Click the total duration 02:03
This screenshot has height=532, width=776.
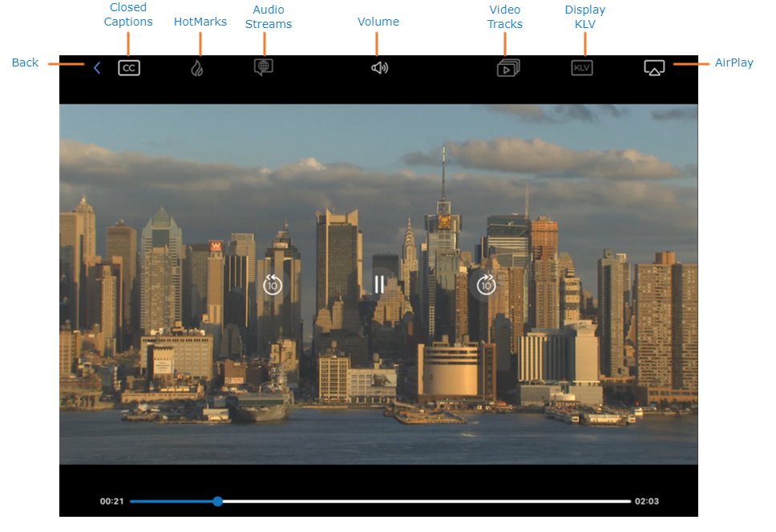pyautogui.click(x=646, y=502)
